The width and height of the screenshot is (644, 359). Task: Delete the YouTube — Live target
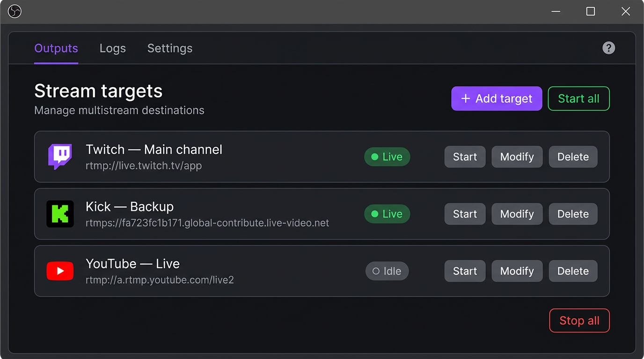click(x=573, y=271)
